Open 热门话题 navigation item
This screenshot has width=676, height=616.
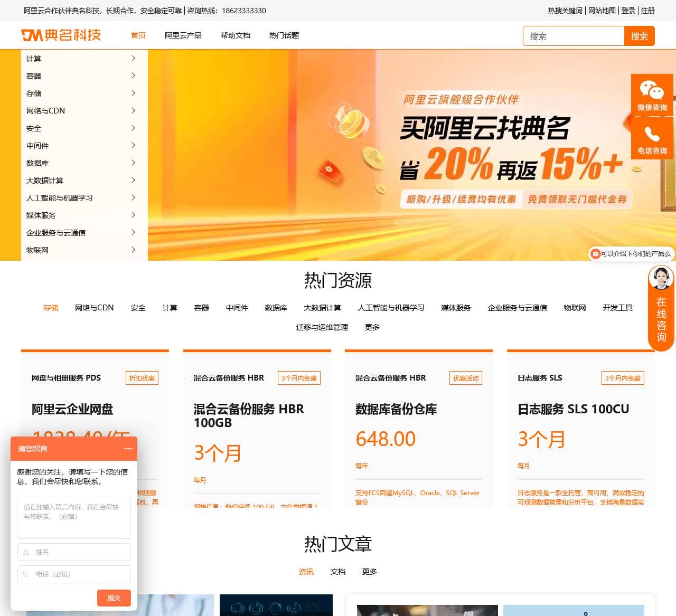[x=284, y=35]
